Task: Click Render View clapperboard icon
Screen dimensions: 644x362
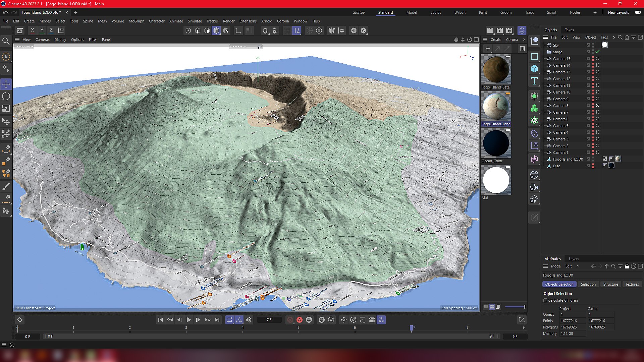Action: click(x=490, y=31)
